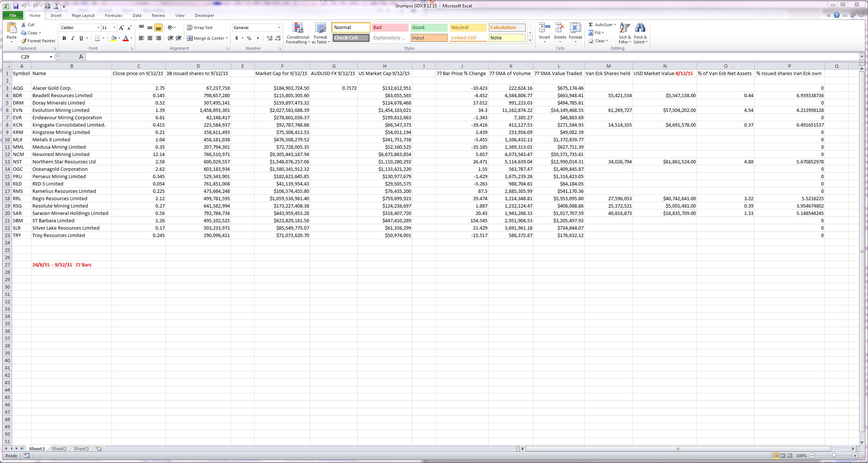Click the Format Painter brush

(24, 41)
